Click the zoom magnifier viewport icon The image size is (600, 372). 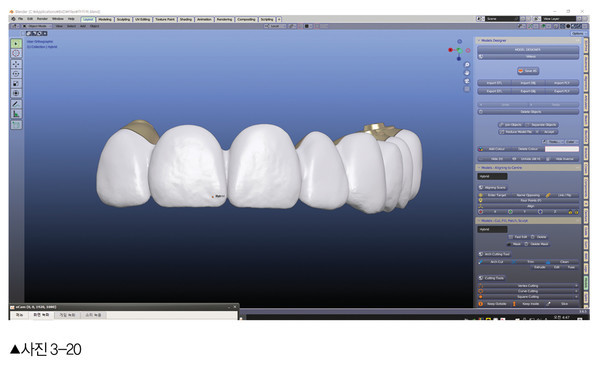coord(467,65)
